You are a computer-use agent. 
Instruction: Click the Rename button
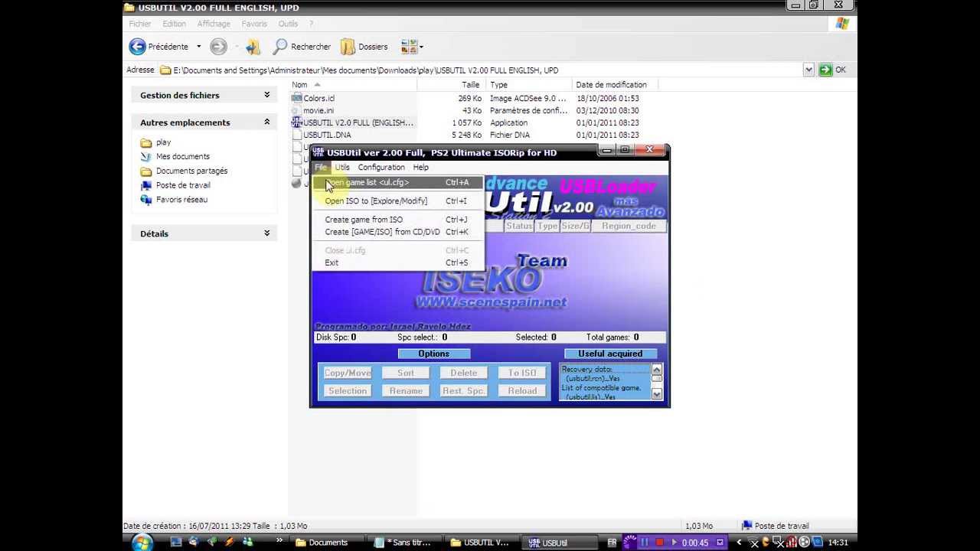tap(406, 391)
